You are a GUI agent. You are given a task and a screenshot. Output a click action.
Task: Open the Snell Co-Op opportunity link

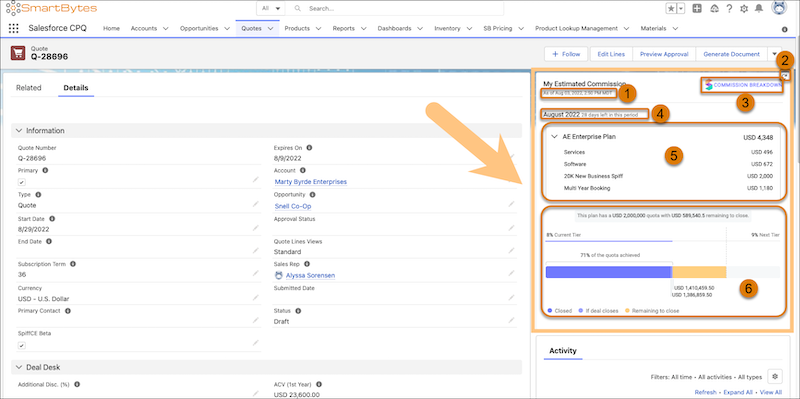[293, 206]
